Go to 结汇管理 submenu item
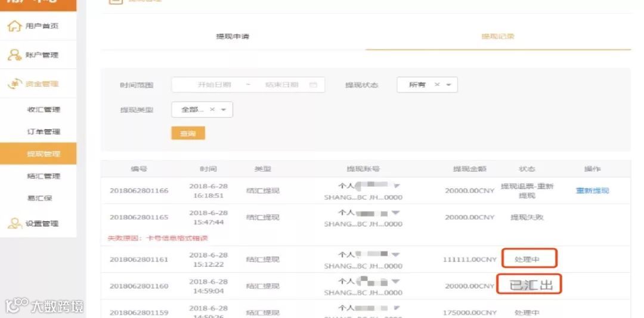The height and width of the screenshot is (318, 644). tap(44, 176)
